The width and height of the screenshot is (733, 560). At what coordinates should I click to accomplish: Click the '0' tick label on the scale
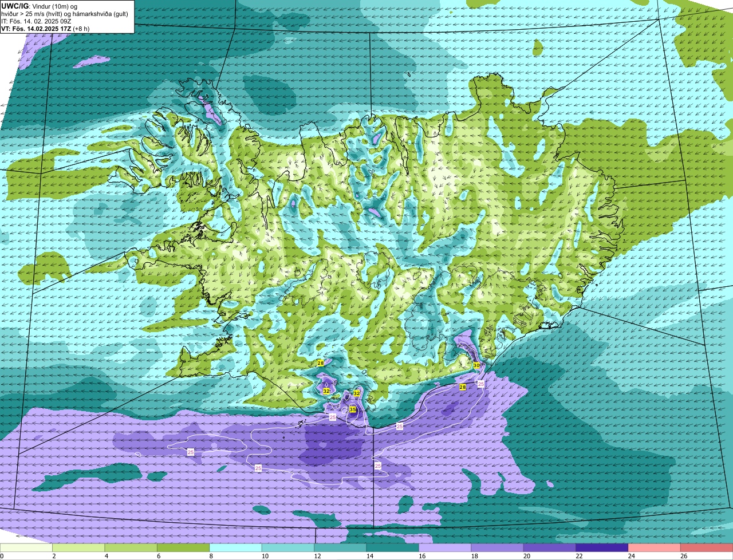[x=2, y=556]
